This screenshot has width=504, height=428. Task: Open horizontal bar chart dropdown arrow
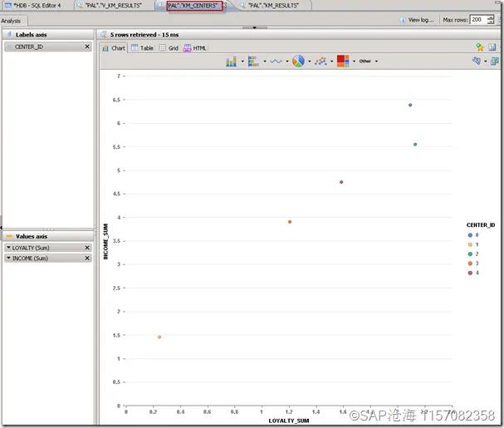tap(265, 61)
